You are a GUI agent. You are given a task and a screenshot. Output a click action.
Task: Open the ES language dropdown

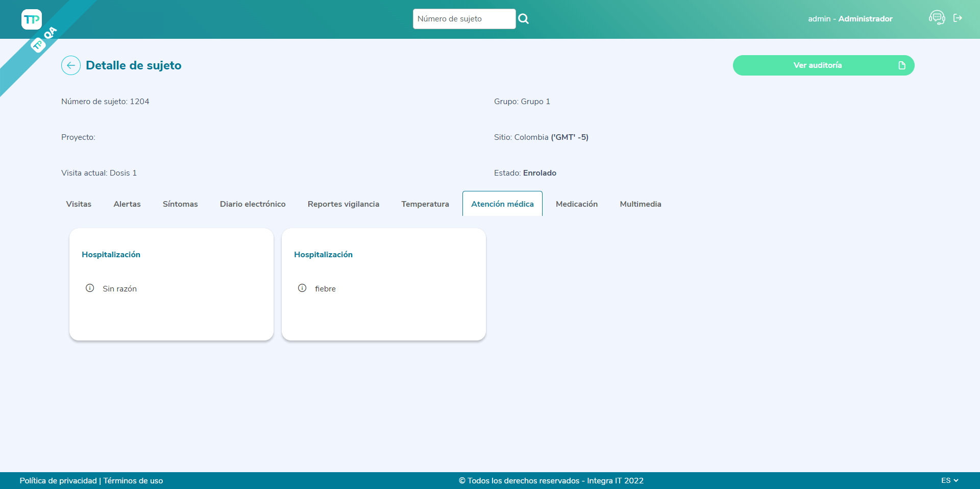[x=950, y=480]
